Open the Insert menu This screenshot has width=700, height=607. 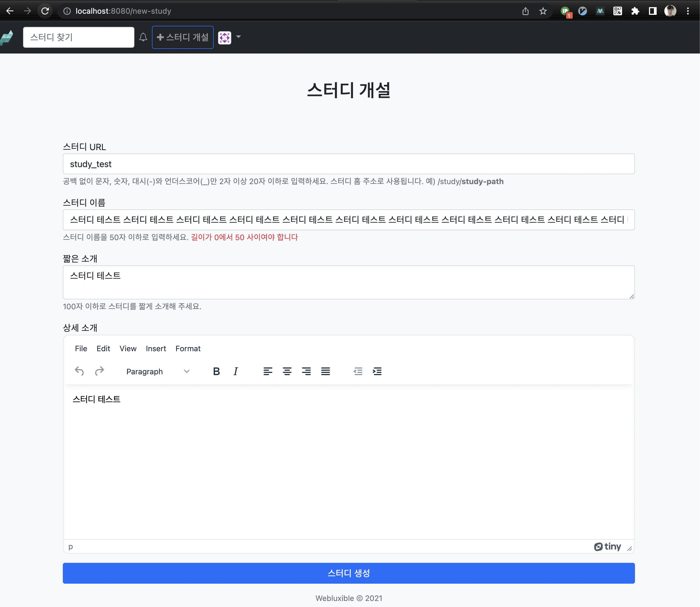pos(156,349)
